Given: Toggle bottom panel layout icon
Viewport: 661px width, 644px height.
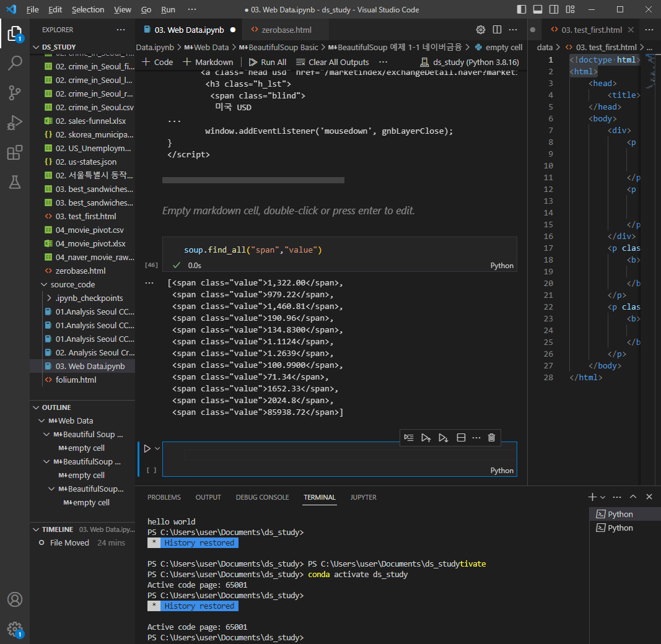Looking at the screenshot, I should [538, 9].
